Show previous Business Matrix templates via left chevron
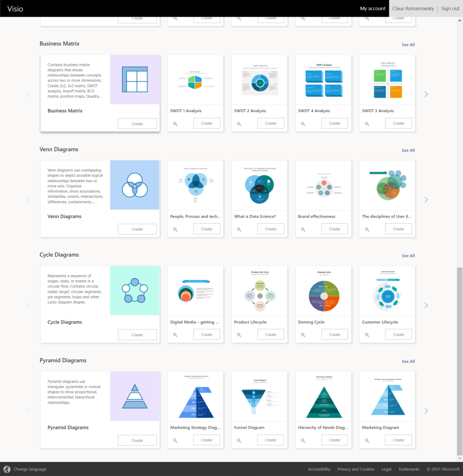Image resolution: width=463 pixels, height=476 pixels. point(28,93)
